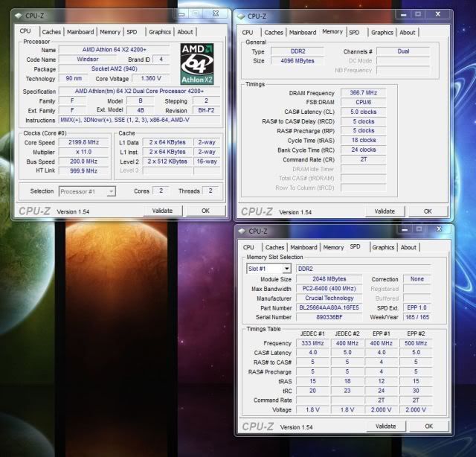
Task: Click the HT Link value '999.9 MHz'
Action: (x=83, y=170)
